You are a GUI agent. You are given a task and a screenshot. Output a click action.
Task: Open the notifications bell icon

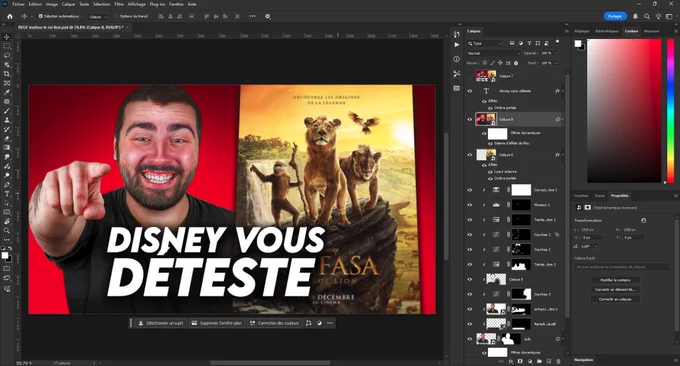(x=635, y=16)
